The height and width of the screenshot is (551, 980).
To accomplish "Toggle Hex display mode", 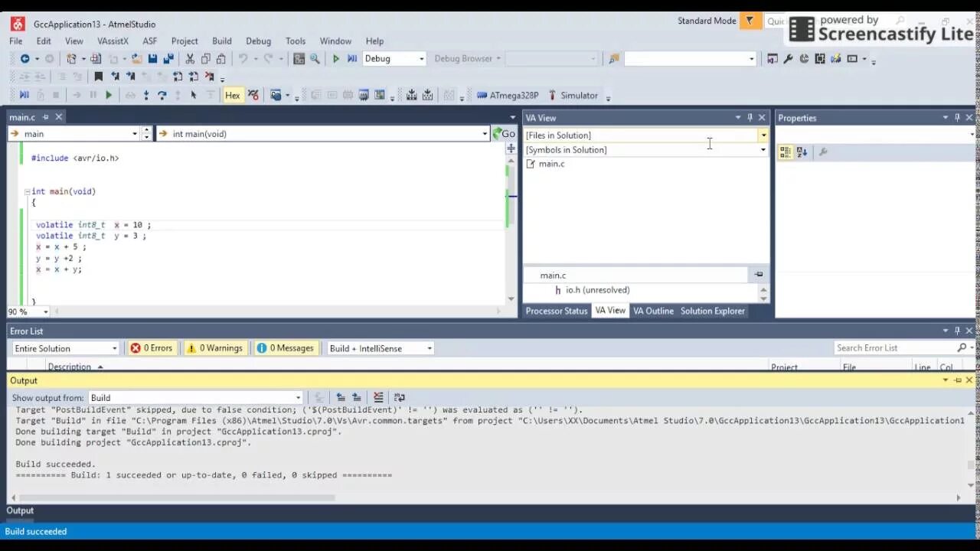I will [233, 96].
